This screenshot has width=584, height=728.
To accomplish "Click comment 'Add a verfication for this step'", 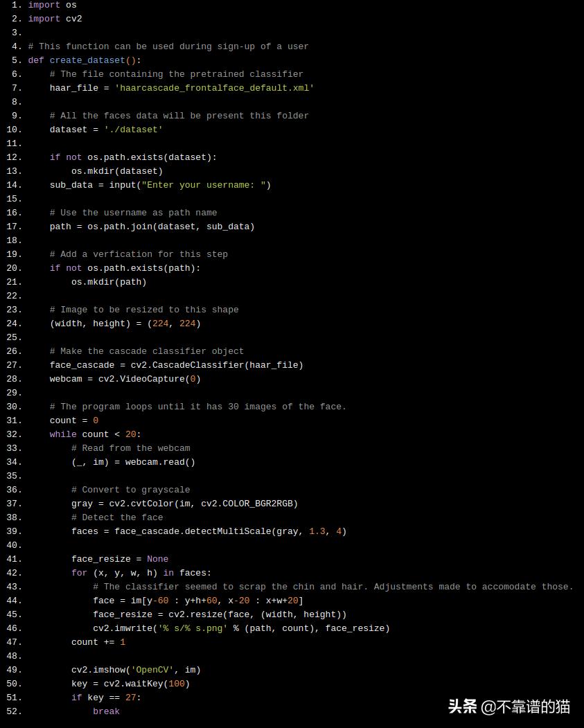I will (139, 254).
